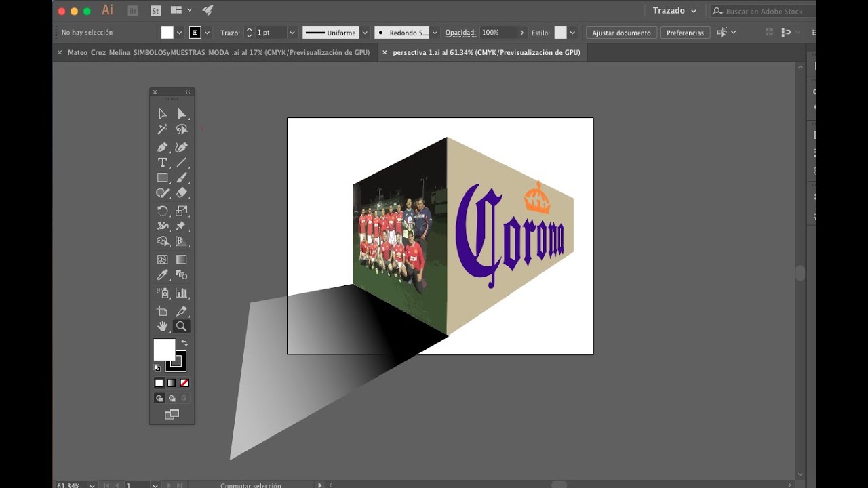This screenshot has width=868, height=488.
Task: Open Adobe Bridge from top bar
Action: pyautogui.click(x=133, y=11)
